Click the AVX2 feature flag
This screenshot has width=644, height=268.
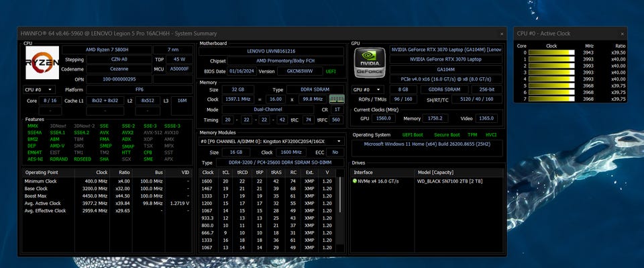pos(127,133)
